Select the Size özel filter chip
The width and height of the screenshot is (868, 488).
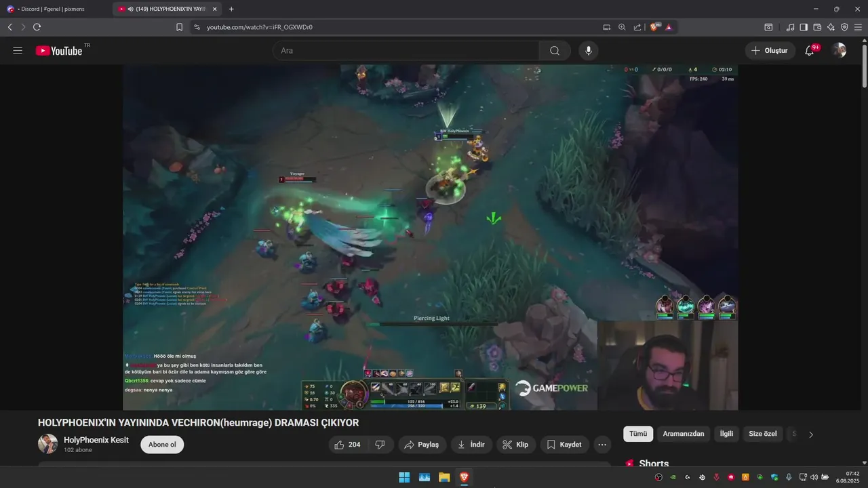pyautogui.click(x=763, y=434)
